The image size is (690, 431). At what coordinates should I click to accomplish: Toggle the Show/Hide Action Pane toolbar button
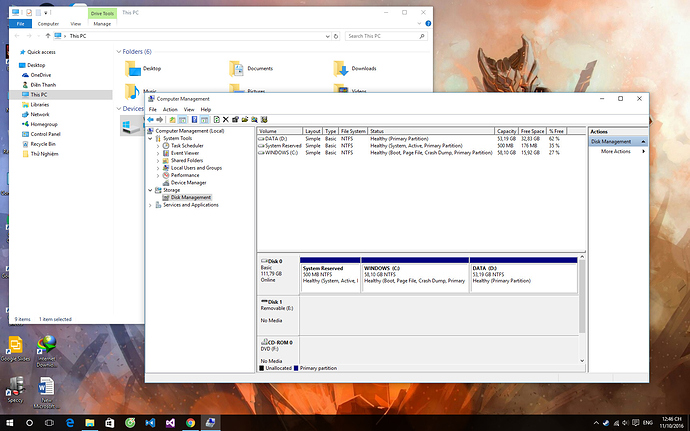[205, 120]
